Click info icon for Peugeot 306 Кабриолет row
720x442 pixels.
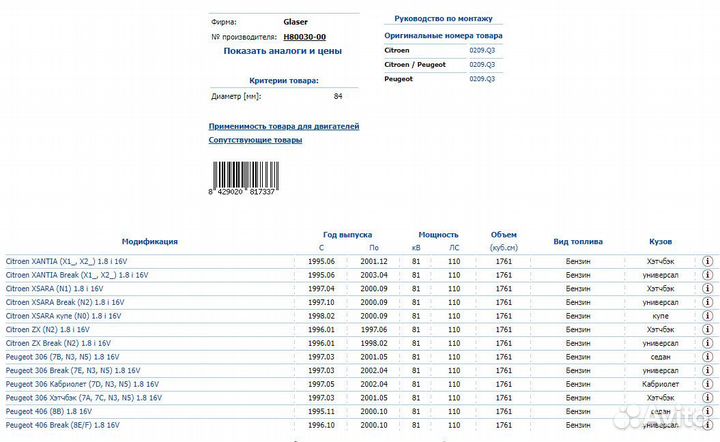click(x=708, y=384)
